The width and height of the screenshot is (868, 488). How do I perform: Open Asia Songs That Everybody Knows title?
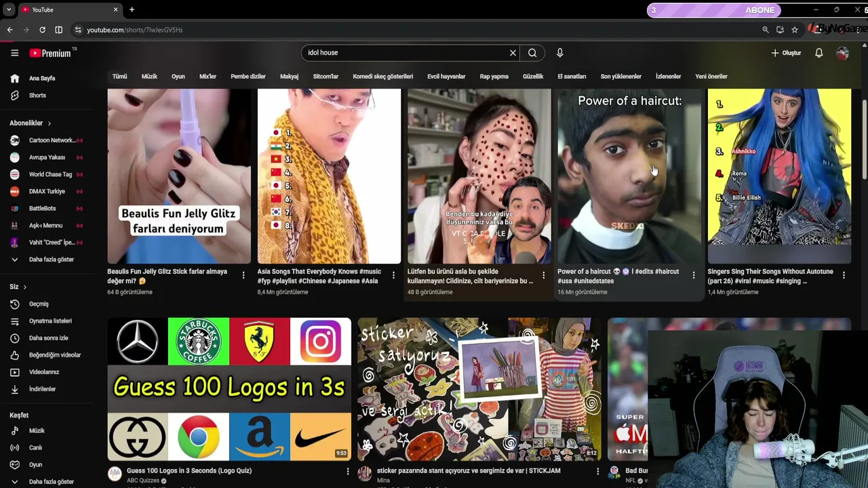318,276
